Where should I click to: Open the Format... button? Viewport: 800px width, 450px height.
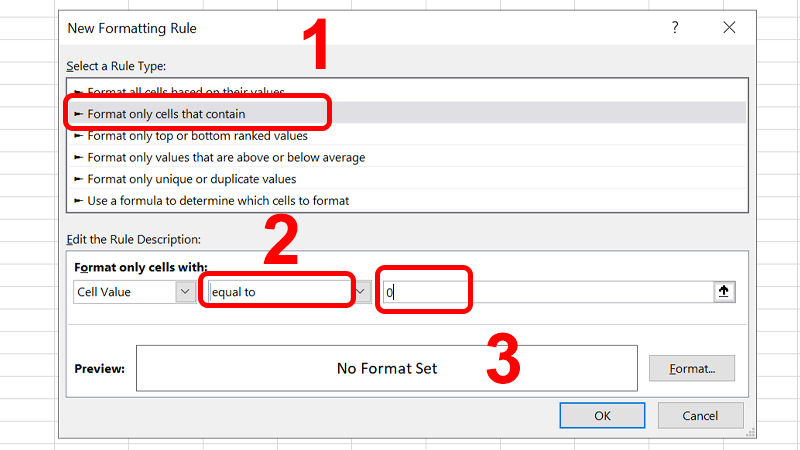coord(692,368)
